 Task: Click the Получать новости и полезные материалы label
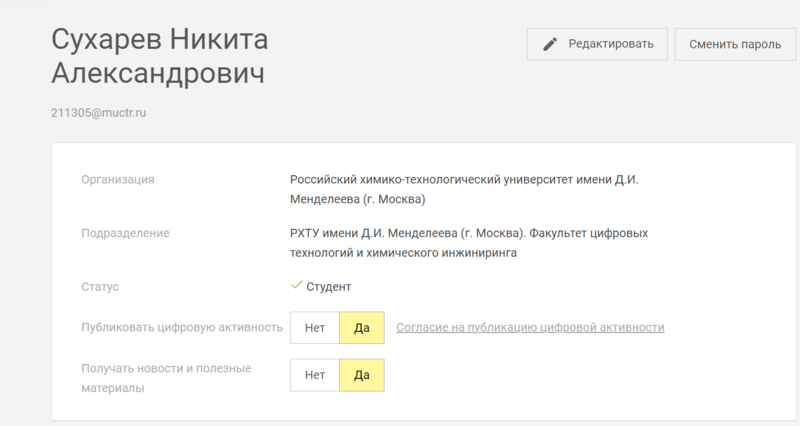pyautogui.click(x=165, y=377)
